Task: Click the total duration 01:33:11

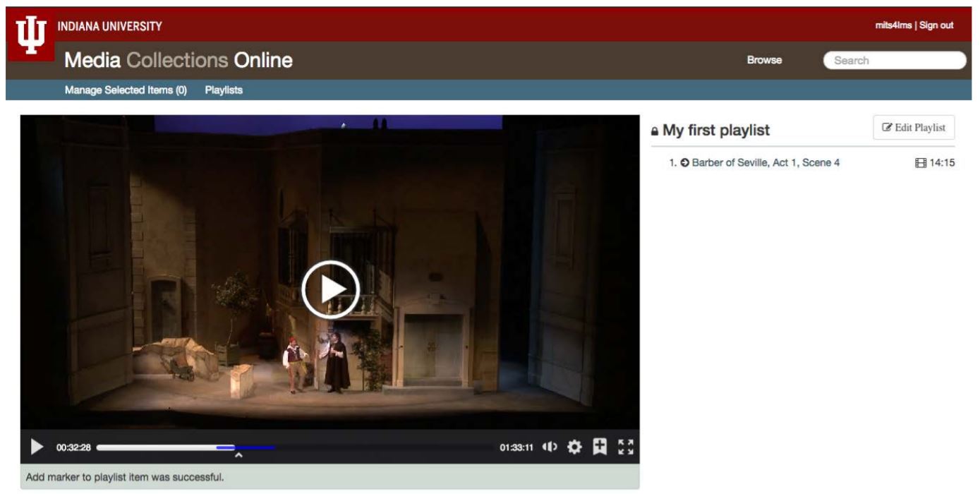Action: [x=516, y=447]
